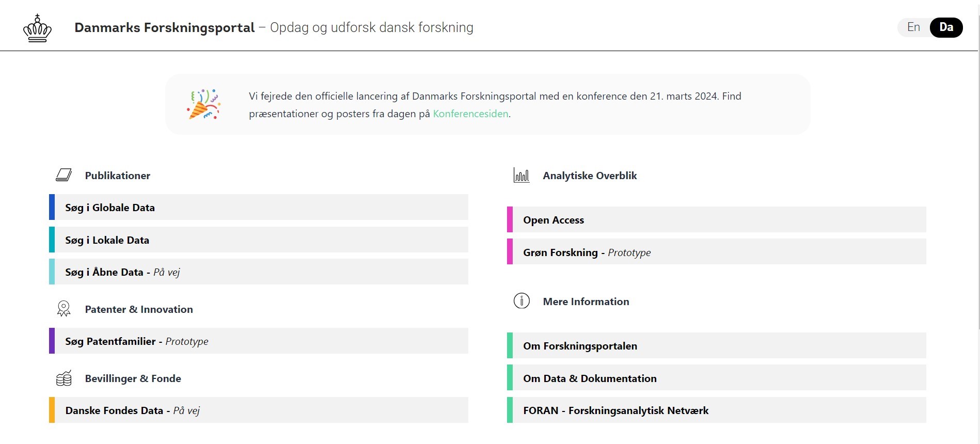Screen dimensions: 980x444
Task: Select the Da language option
Action: [946, 27]
